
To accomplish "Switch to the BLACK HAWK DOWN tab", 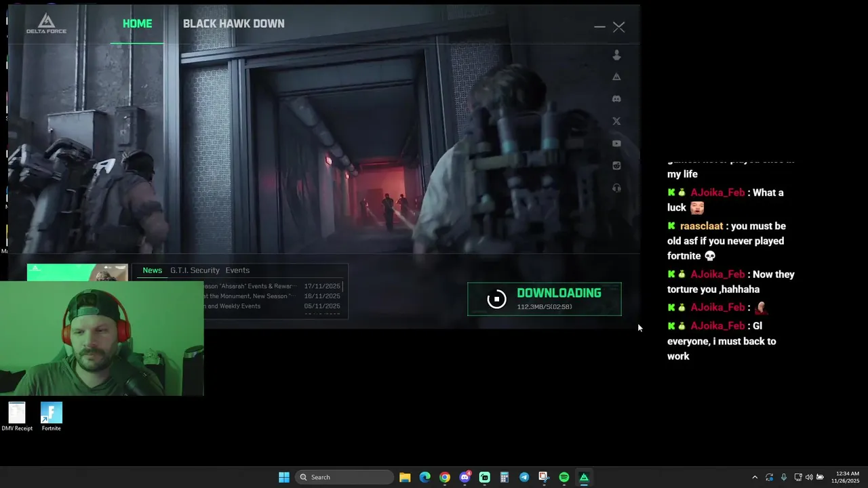I will tap(233, 24).
